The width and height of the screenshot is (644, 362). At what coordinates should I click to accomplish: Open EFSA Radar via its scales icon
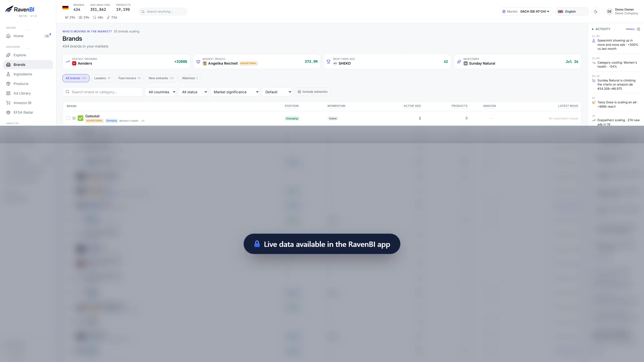[8, 112]
